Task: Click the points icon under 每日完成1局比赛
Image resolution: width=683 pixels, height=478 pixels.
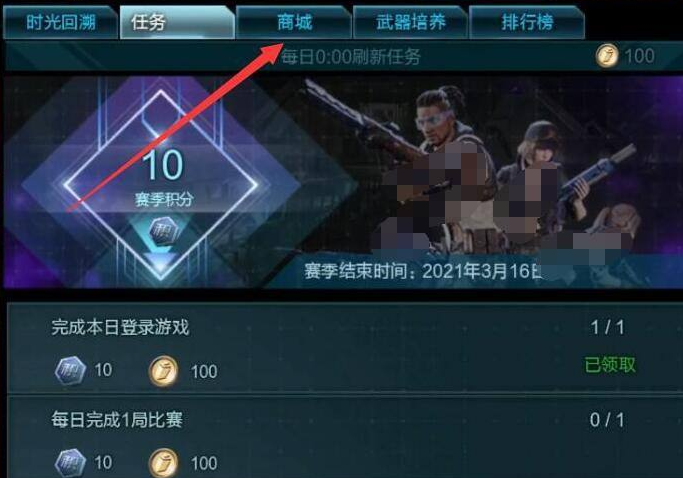Action: point(70,463)
